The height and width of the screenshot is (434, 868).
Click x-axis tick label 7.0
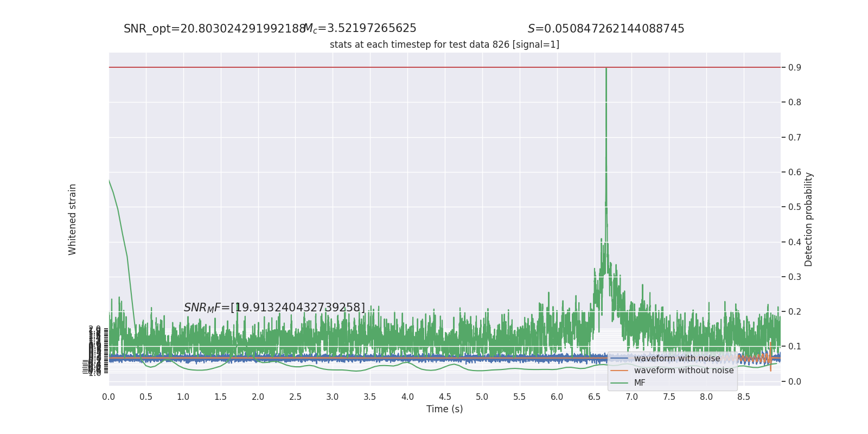(632, 397)
